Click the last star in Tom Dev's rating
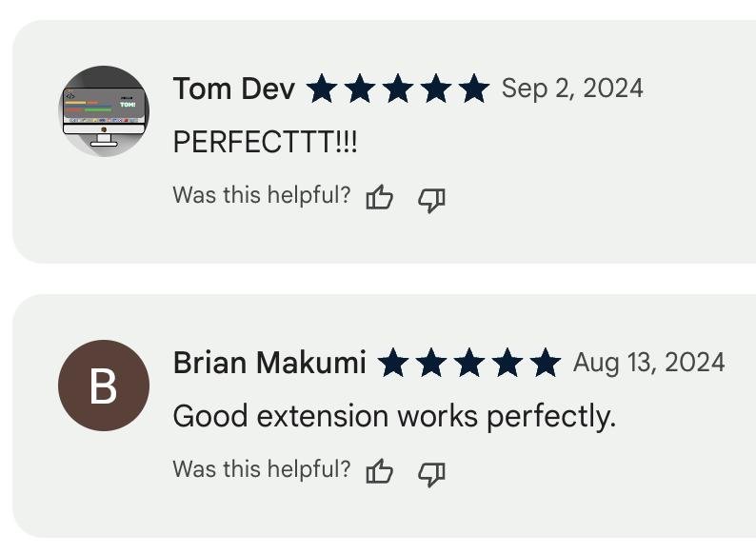The width and height of the screenshot is (756, 554). coord(473,89)
